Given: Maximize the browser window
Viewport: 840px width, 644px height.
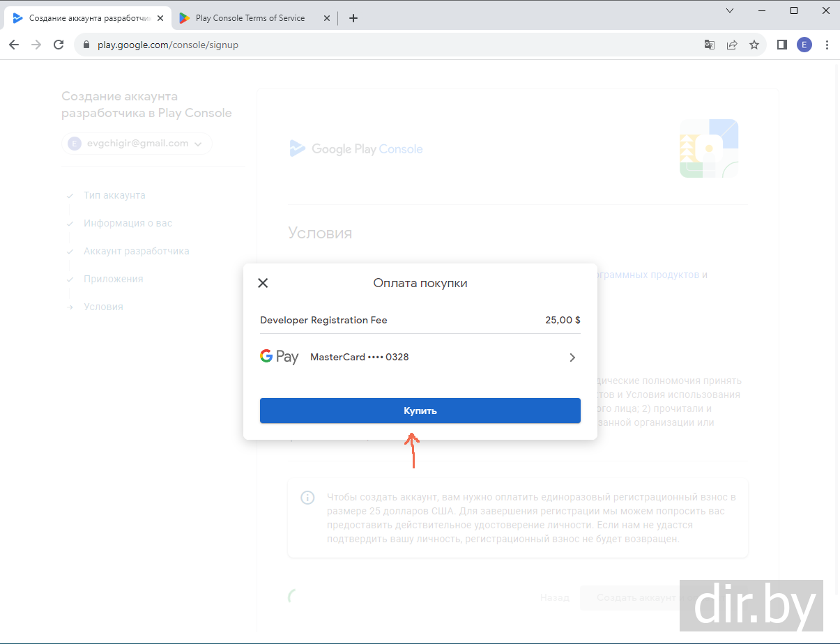Looking at the screenshot, I should 794,10.
